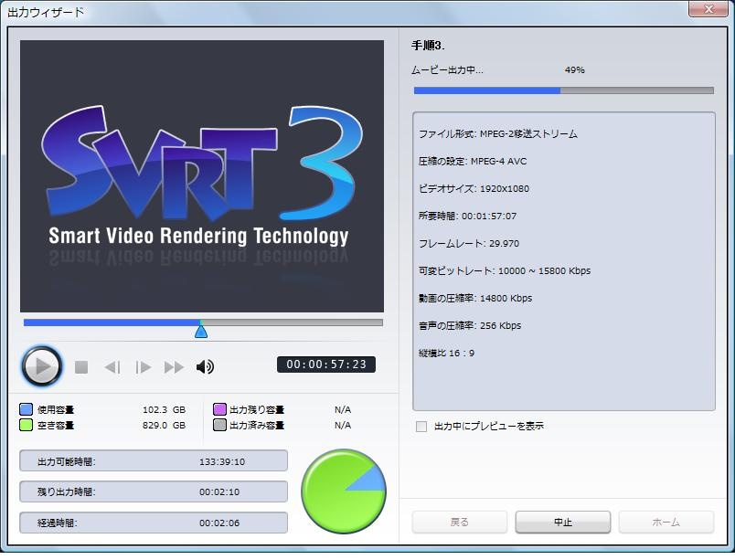The width and height of the screenshot is (735, 560).
Task: Click the round Play button
Action: click(x=42, y=366)
